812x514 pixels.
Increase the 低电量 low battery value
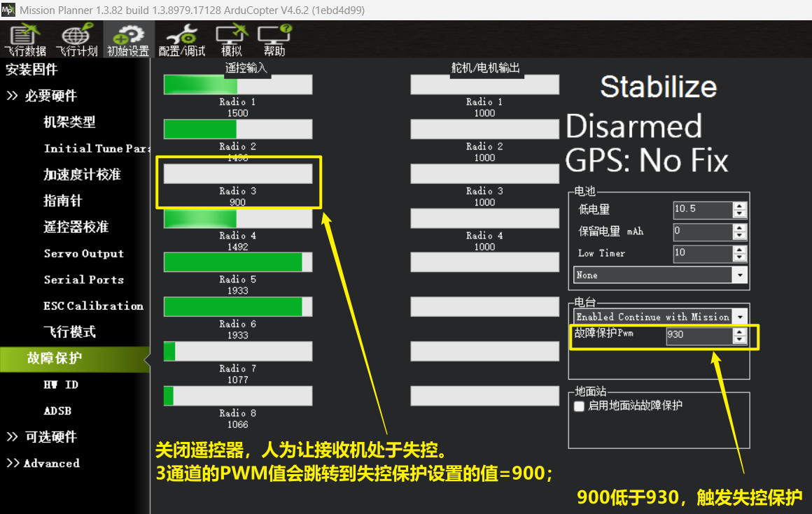tap(740, 206)
